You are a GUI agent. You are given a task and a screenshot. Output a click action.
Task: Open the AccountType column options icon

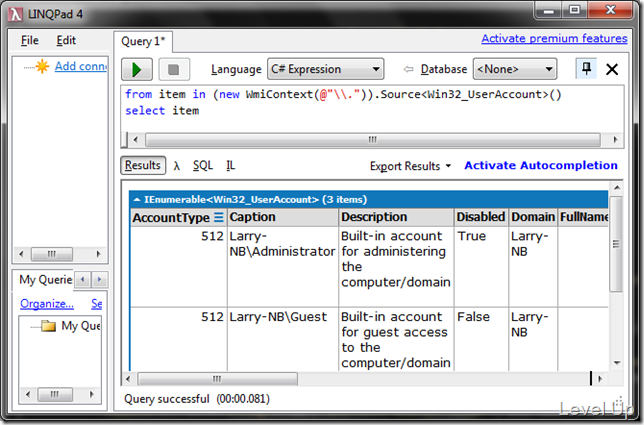[219, 217]
